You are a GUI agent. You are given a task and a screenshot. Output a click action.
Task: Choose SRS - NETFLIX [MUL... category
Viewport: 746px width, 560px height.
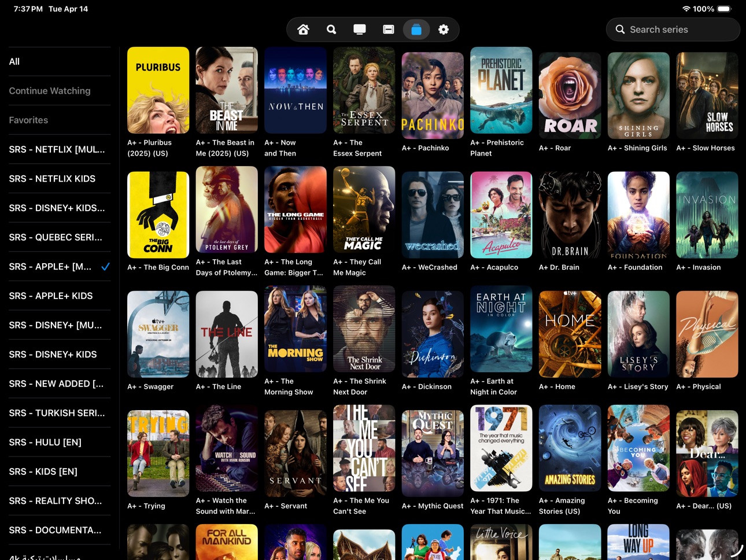(60, 149)
